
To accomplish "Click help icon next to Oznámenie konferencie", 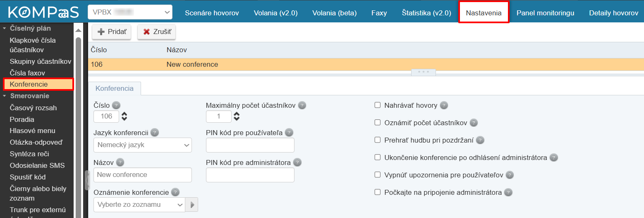I will [175, 192].
